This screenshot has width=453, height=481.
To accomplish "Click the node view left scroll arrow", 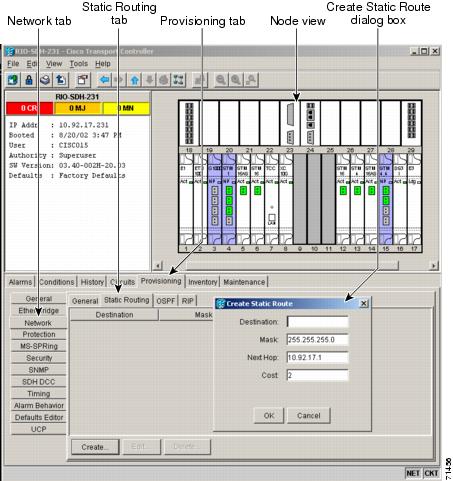I will click(x=158, y=266).
